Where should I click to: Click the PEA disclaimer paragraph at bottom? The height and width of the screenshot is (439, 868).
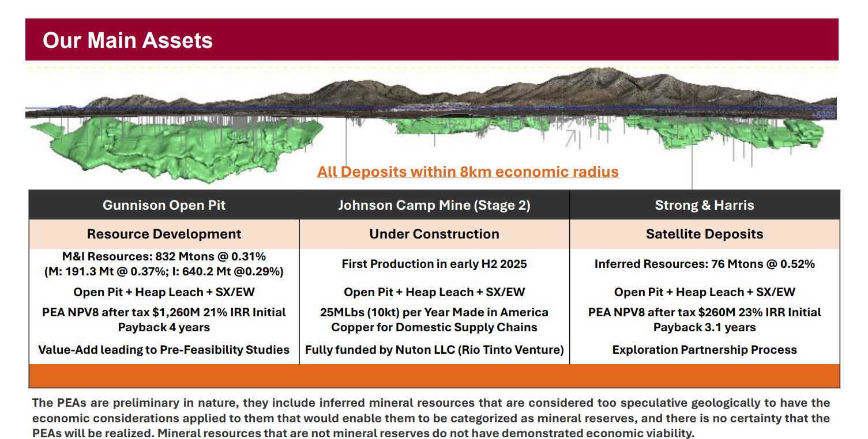click(x=431, y=418)
